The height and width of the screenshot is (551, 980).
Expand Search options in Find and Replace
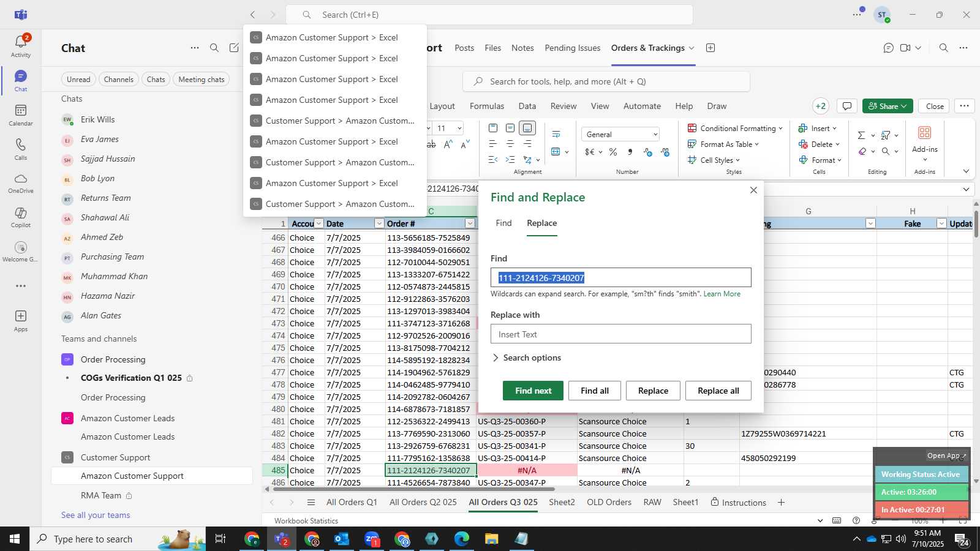click(527, 358)
